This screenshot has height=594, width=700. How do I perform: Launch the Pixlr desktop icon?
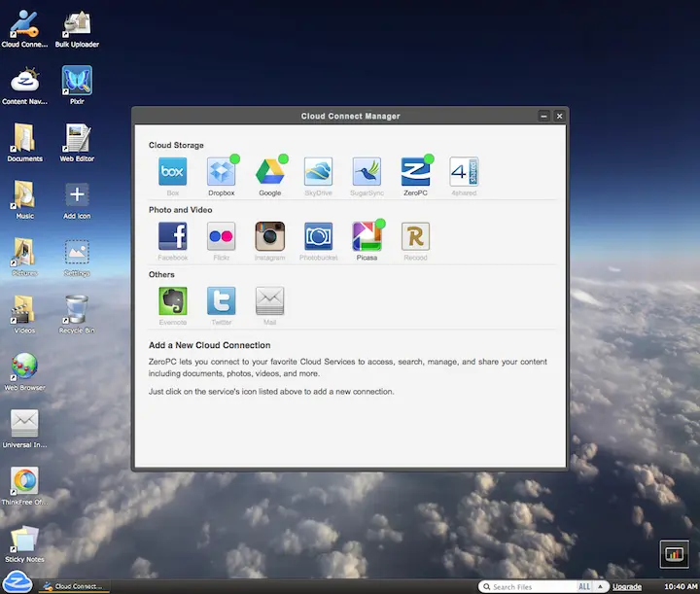77,86
